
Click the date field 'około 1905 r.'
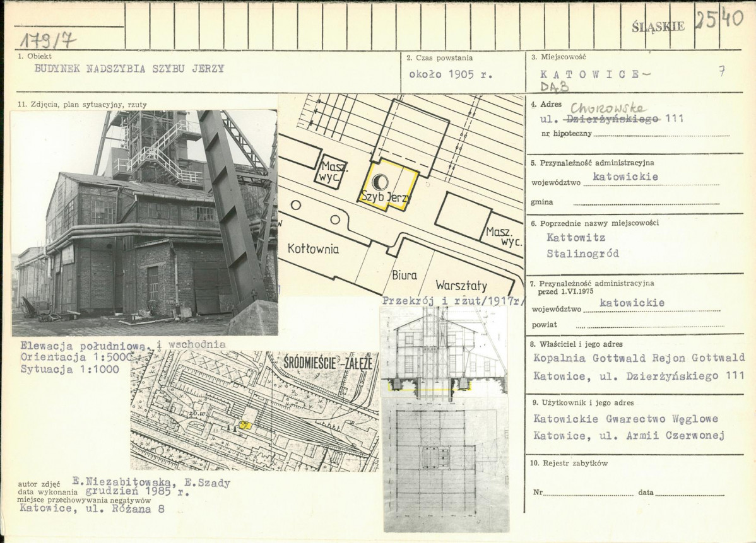[x=451, y=74]
